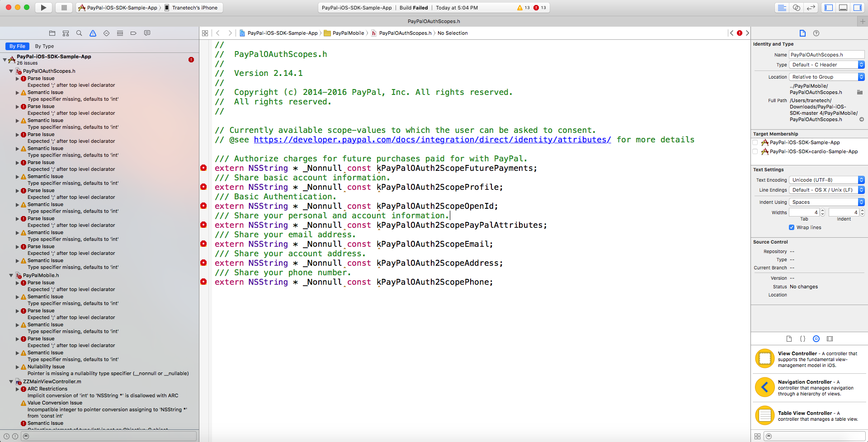Show the Object library
The image size is (868, 442).
(x=816, y=339)
